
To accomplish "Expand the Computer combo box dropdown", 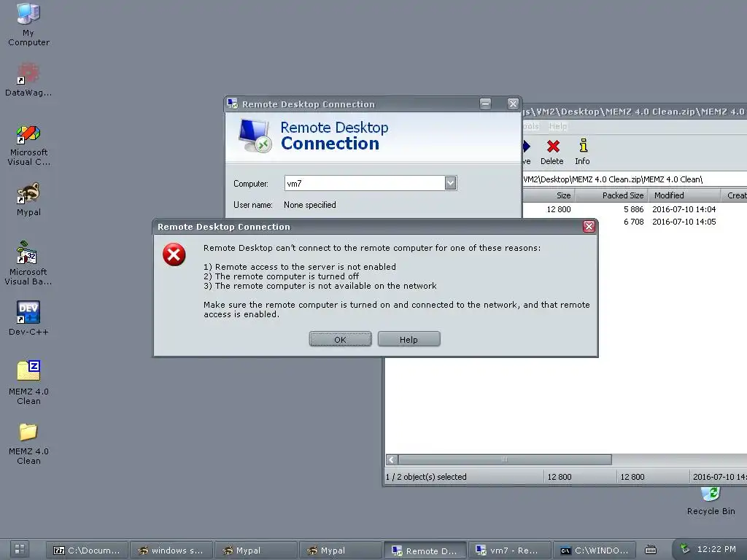I will 450,183.
